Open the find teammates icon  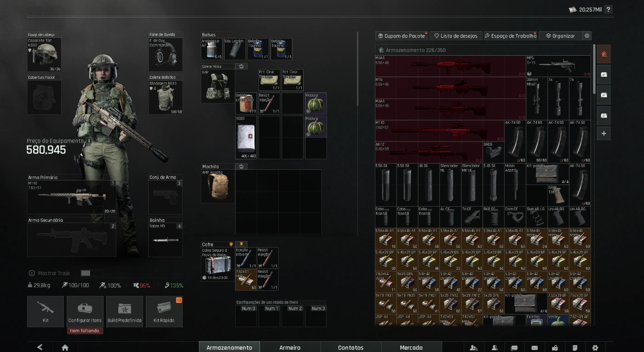(x=474, y=348)
